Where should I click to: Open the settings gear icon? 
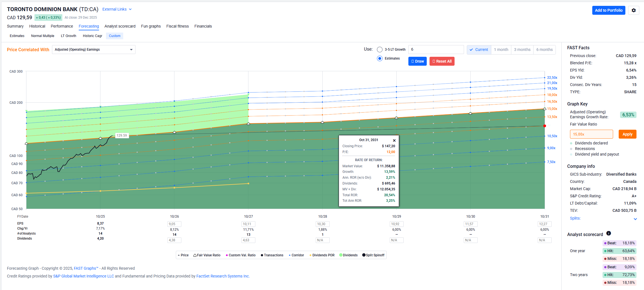(x=633, y=10)
